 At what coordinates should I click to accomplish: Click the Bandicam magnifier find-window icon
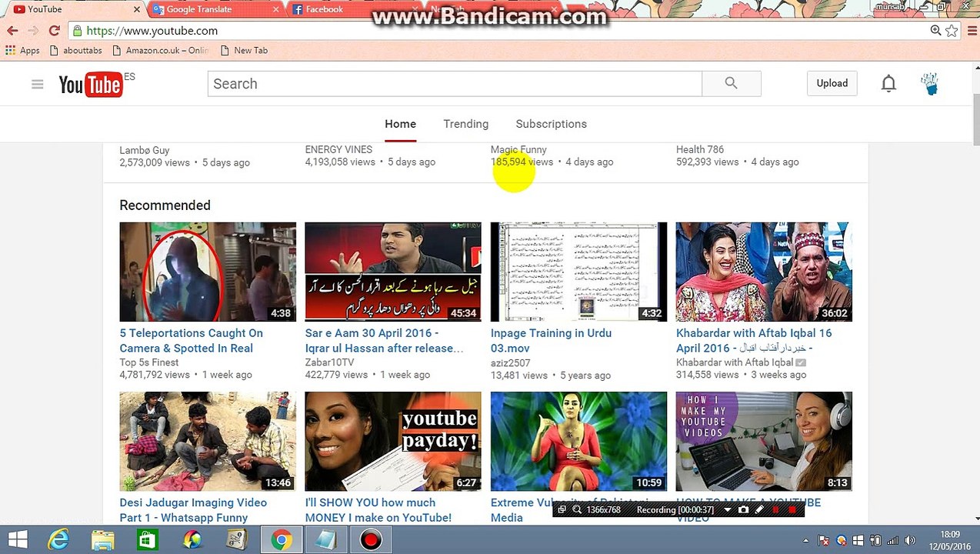tap(577, 509)
